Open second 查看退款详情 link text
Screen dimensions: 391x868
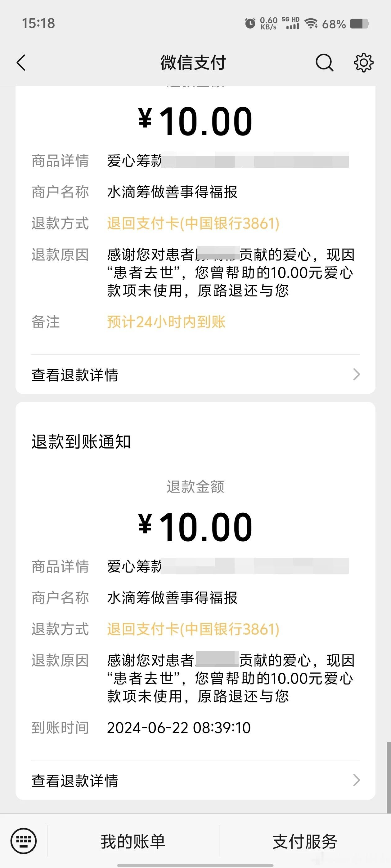75,780
